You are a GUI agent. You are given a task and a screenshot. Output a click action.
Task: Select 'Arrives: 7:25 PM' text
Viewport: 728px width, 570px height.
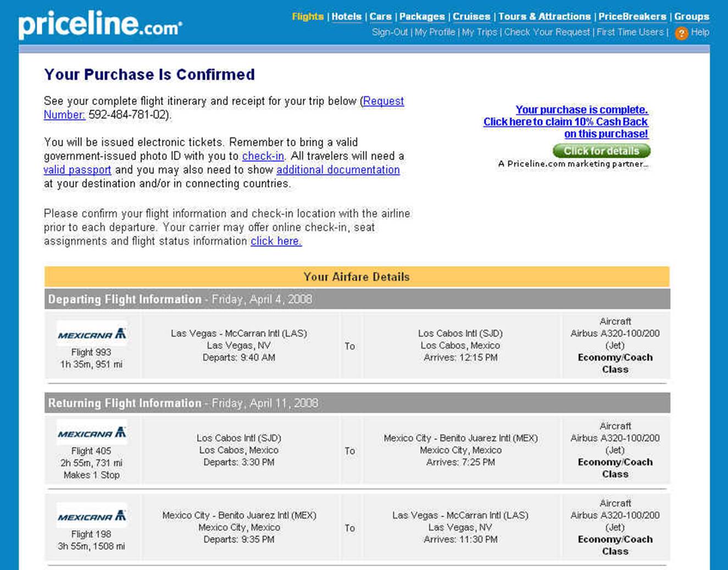click(460, 462)
